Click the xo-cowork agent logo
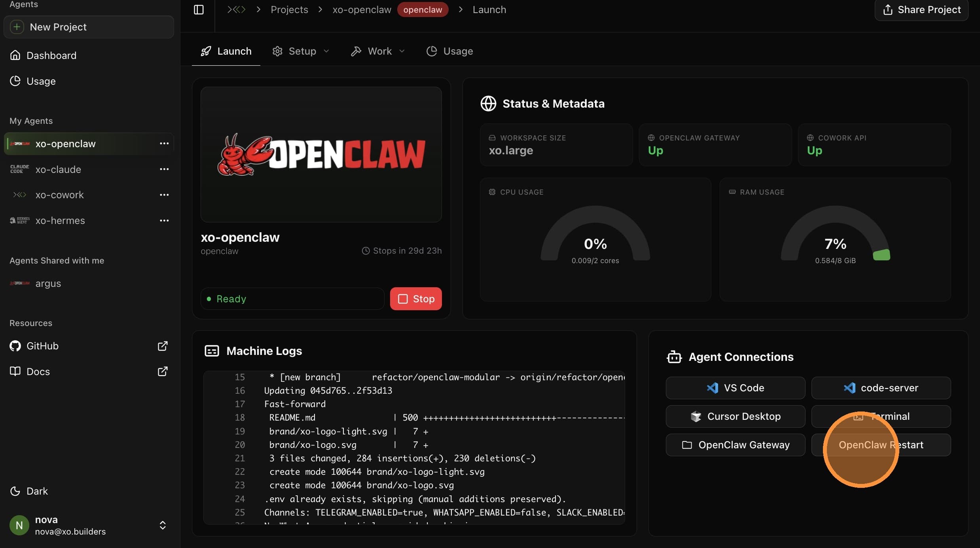This screenshot has width=980, height=548. [x=19, y=195]
